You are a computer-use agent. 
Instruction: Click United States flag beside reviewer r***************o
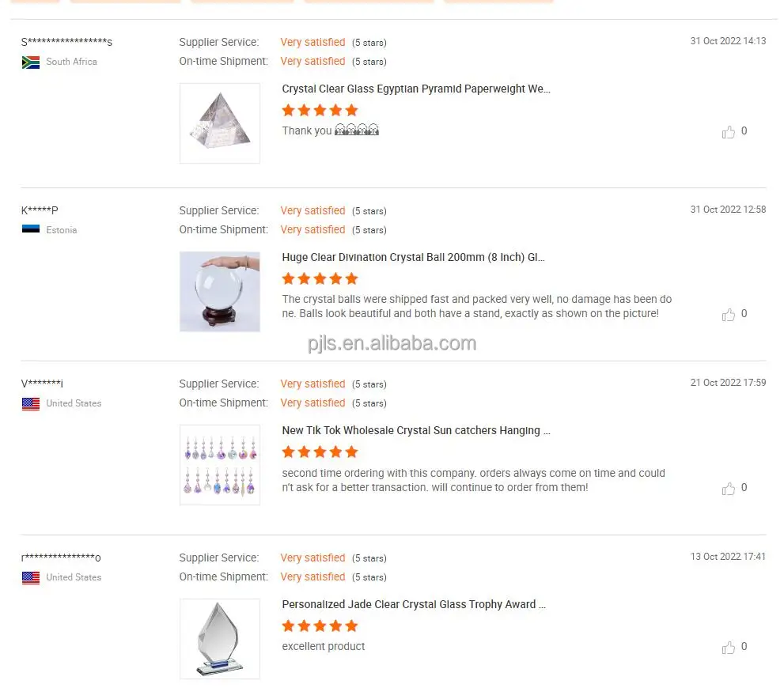tap(31, 577)
